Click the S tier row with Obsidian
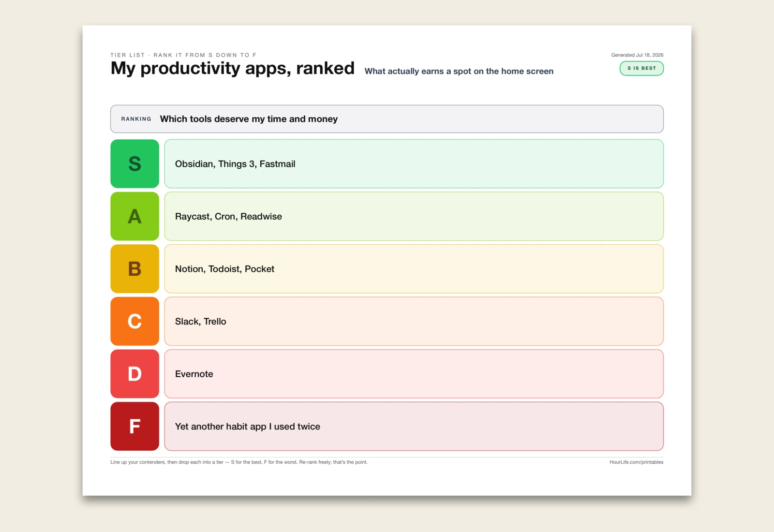Viewport: 774px width, 532px height. click(414, 164)
